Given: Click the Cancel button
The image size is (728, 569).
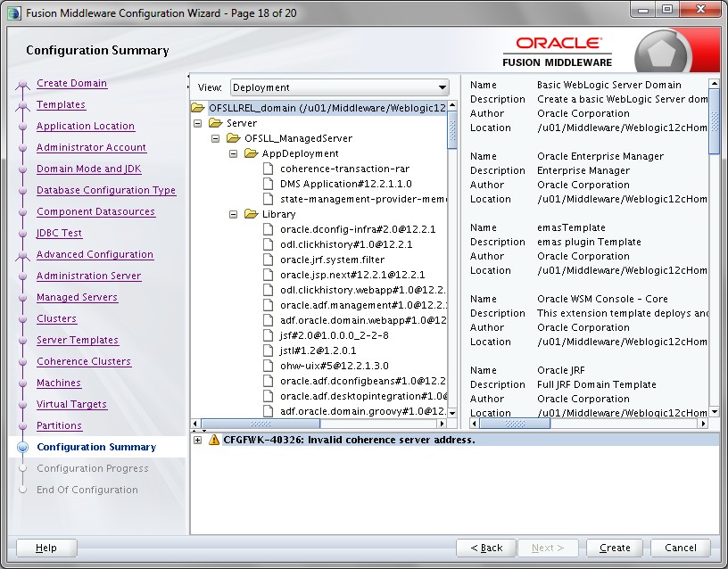Looking at the screenshot, I should (x=680, y=548).
